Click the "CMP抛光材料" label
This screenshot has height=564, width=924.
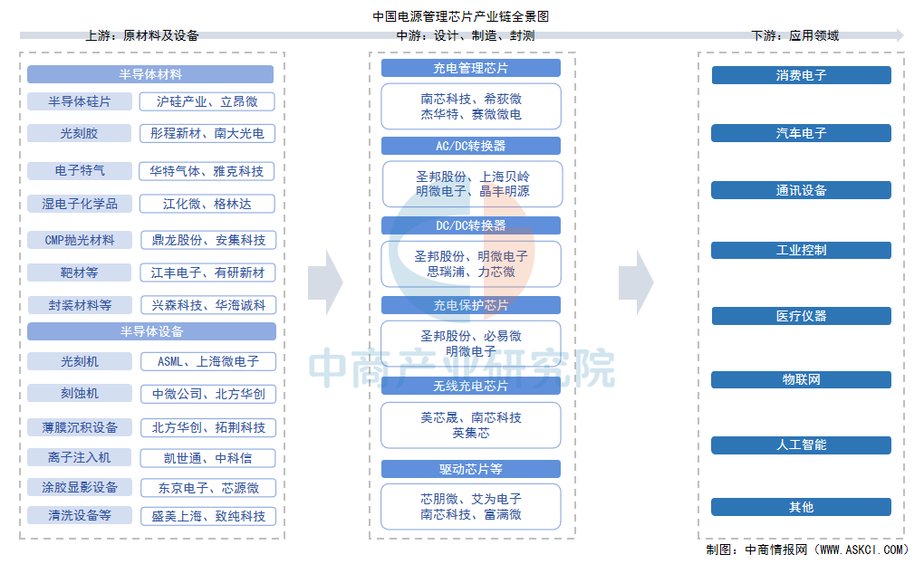click(80, 240)
